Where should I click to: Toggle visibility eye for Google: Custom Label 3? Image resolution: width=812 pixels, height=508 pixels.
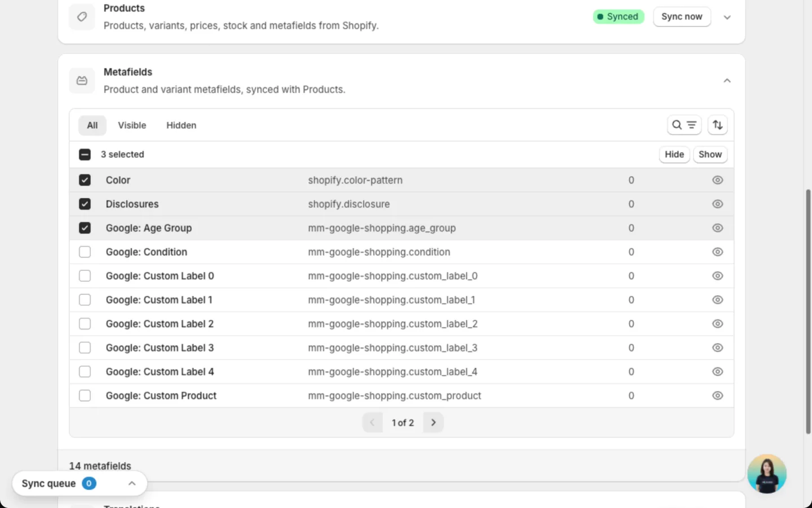coord(717,348)
